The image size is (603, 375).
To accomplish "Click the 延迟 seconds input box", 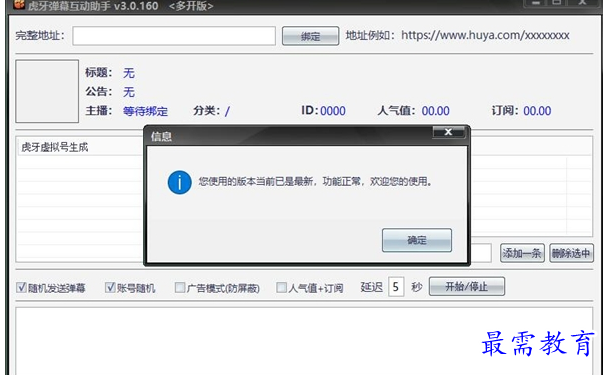I will (396, 287).
